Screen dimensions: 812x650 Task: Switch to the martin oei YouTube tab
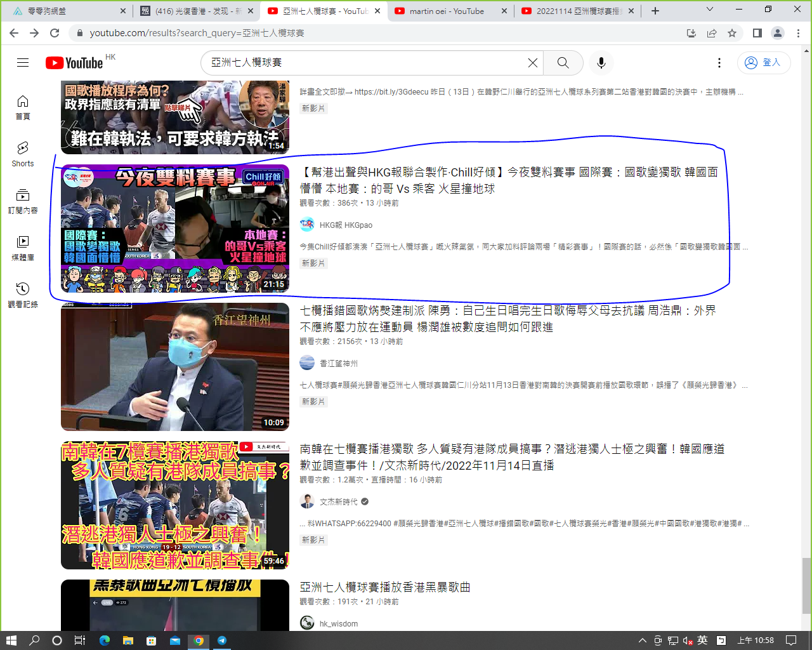click(x=447, y=11)
